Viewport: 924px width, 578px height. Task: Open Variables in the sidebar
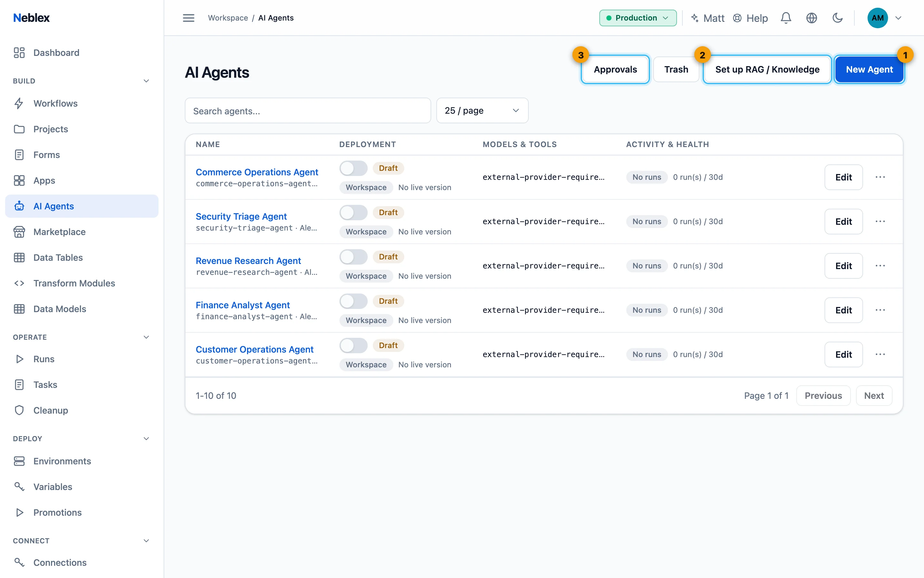[x=82, y=486]
